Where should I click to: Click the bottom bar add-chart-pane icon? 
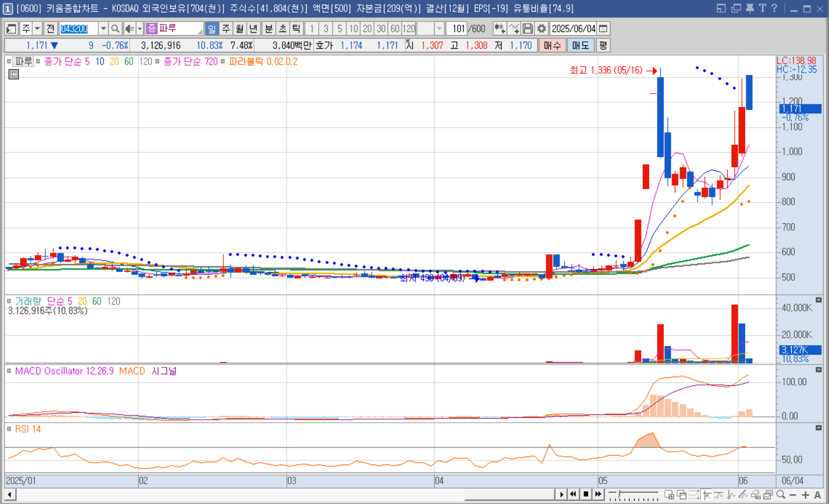point(670,495)
